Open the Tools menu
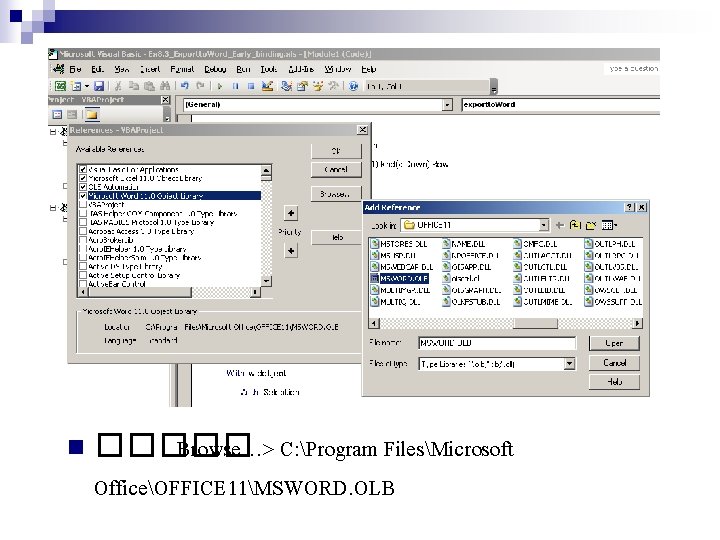Screen dimensions: 720x540 (269, 69)
